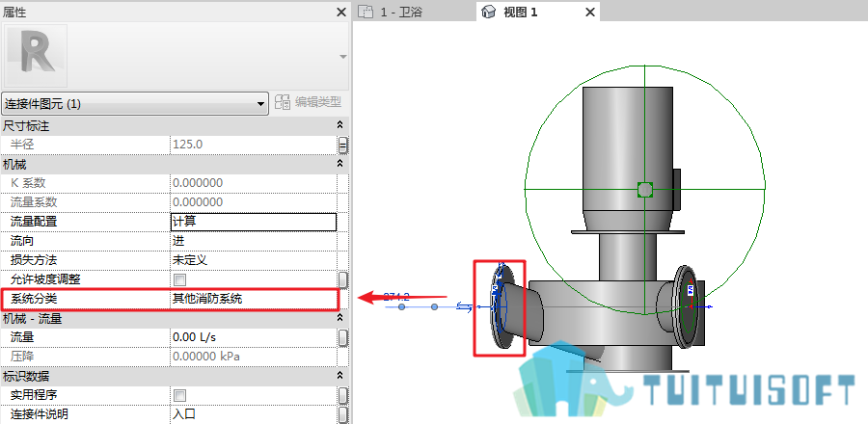Click the Revit family type thumbnail
This screenshot has height=424, width=868.
pyautogui.click(x=36, y=55)
